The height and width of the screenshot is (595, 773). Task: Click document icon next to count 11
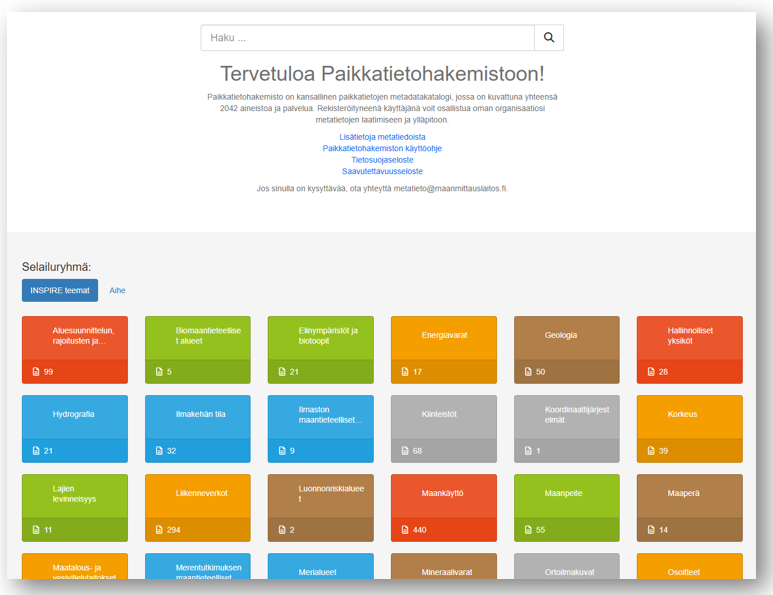35,530
